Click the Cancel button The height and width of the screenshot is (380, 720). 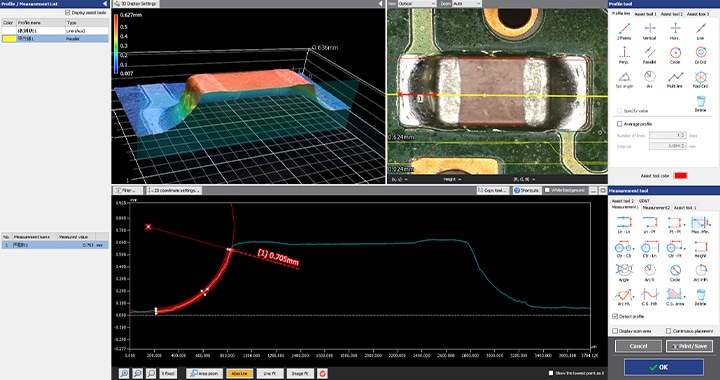click(x=638, y=346)
